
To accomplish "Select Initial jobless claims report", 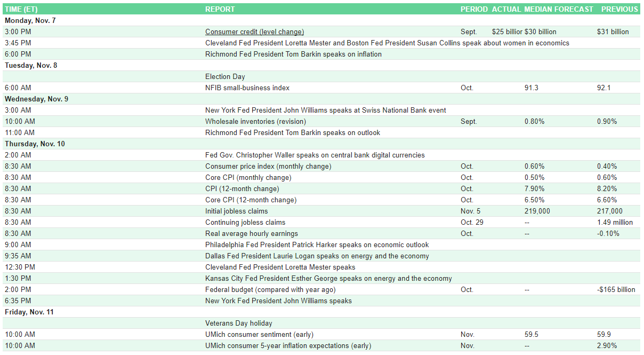I will (236, 211).
